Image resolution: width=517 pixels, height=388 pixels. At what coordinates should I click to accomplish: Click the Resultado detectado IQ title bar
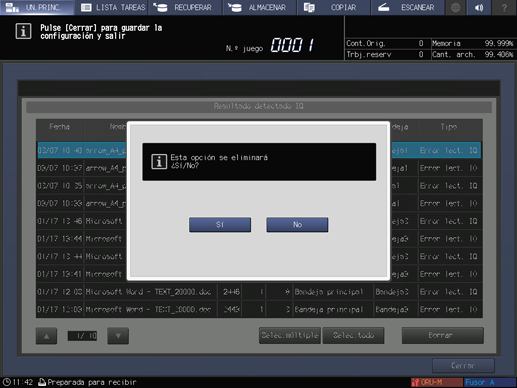(x=259, y=106)
